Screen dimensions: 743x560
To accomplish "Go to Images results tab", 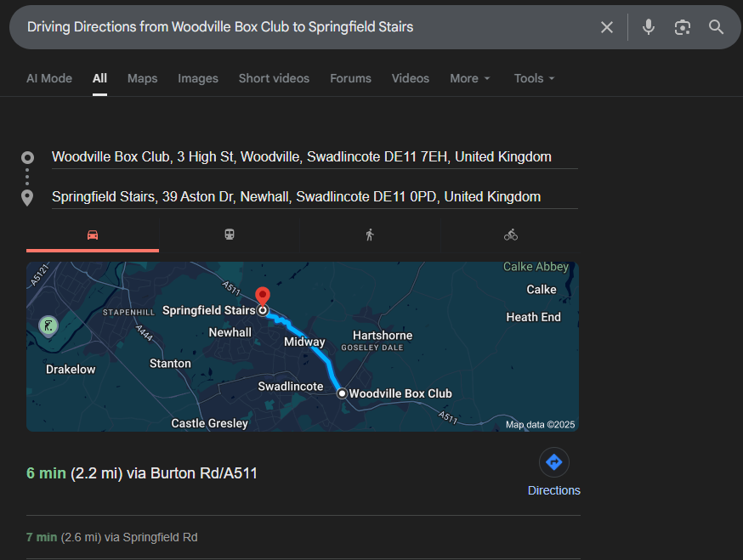I will pyautogui.click(x=198, y=78).
